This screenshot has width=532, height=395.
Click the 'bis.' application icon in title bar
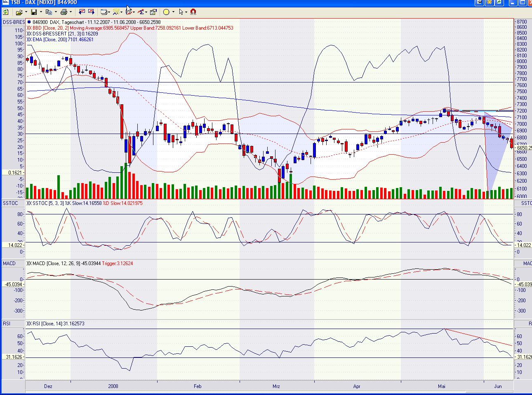[x=5, y=2]
